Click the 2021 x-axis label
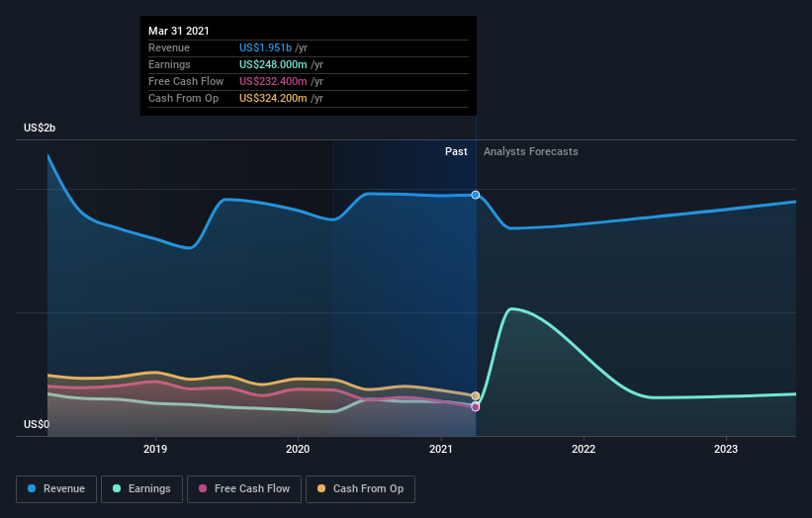812x518 pixels. tap(441, 449)
